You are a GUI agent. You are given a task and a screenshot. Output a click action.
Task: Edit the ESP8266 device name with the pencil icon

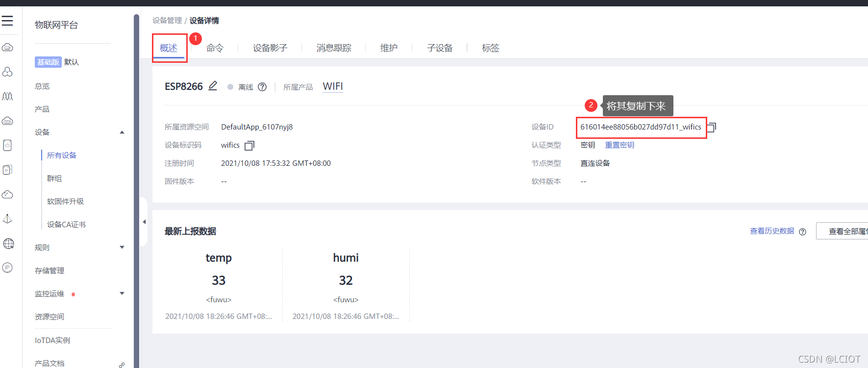pos(213,86)
